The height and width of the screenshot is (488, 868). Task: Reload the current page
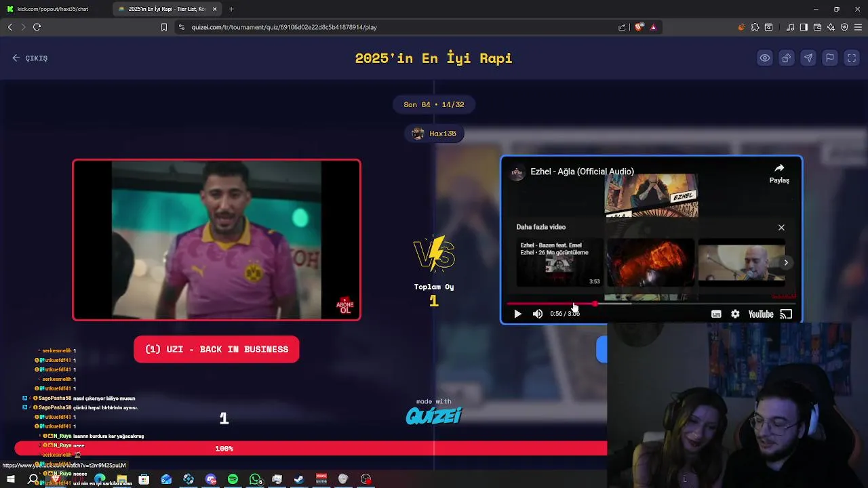(37, 27)
